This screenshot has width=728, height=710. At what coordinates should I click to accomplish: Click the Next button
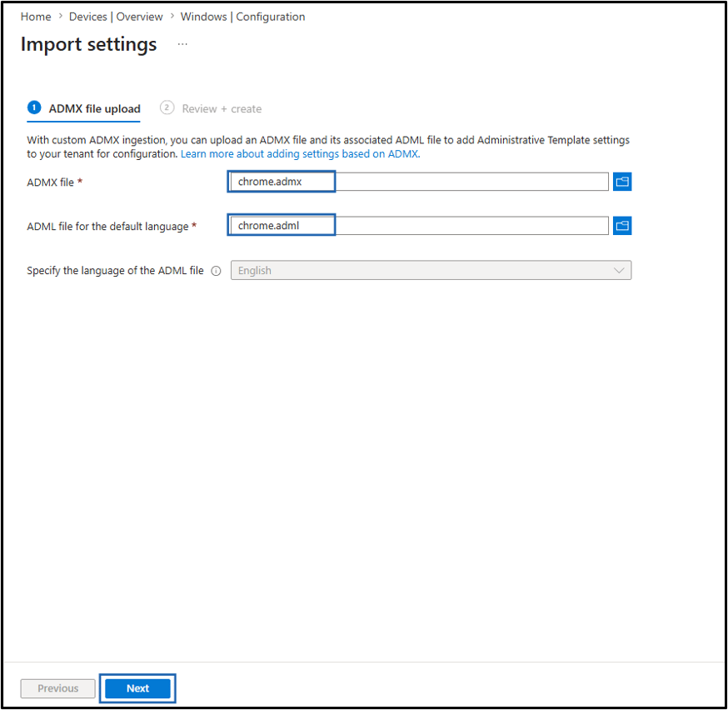[x=137, y=688]
